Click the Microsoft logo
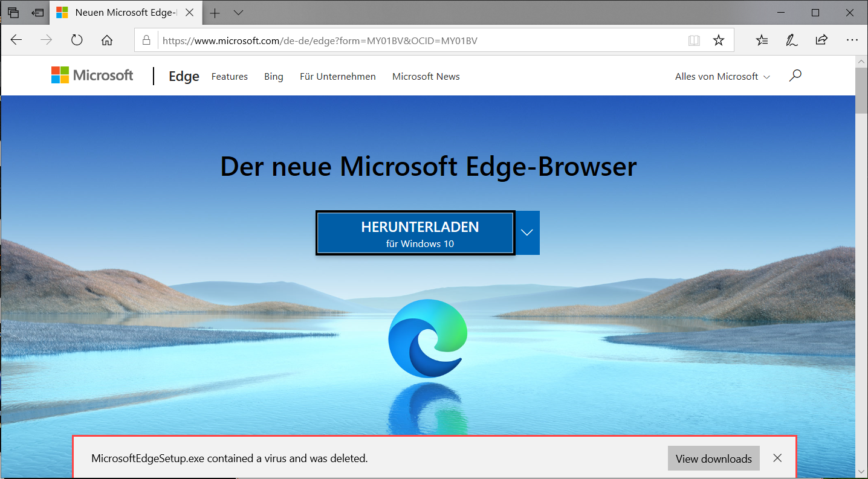 [x=92, y=76]
